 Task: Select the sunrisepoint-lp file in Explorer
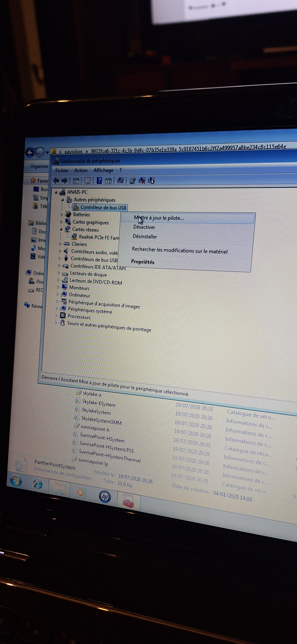93,462
